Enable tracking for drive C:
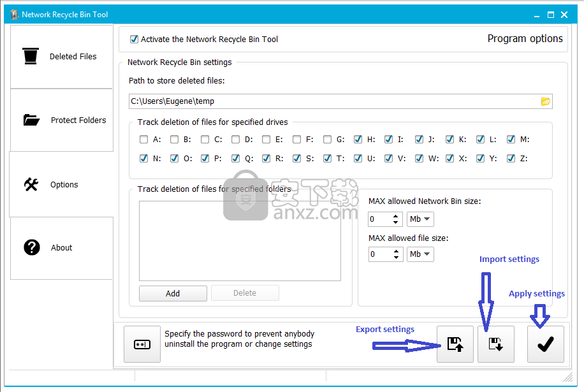The height and width of the screenshot is (392, 584). point(205,140)
